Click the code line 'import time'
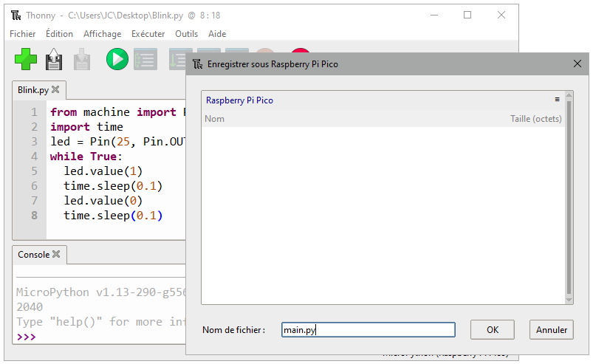The image size is (593, 364). tap(86, 127)
